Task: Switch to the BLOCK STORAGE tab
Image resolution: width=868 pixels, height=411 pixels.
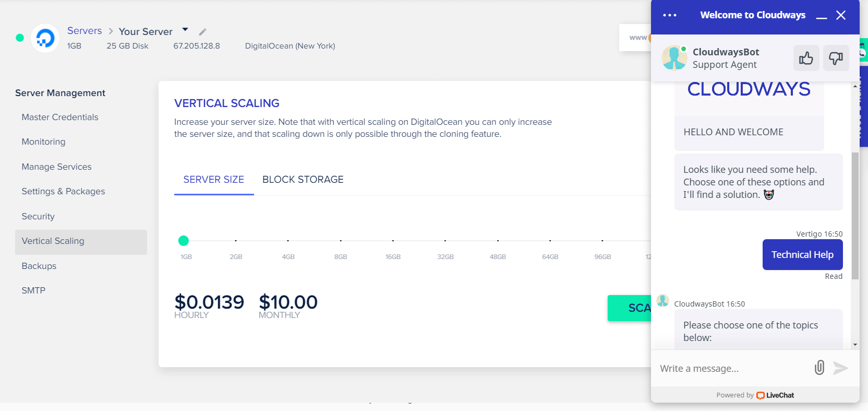Action: [303, 179]
